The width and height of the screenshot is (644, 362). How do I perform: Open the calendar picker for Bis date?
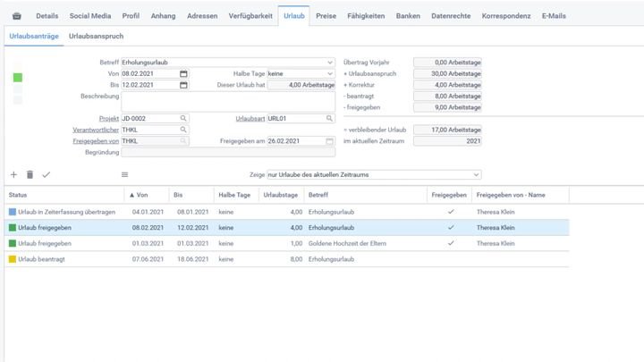[x=183, y=85]
